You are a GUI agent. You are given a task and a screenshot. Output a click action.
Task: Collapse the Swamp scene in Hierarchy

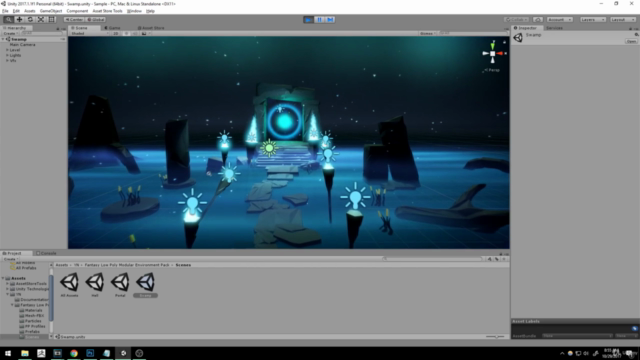3,39
